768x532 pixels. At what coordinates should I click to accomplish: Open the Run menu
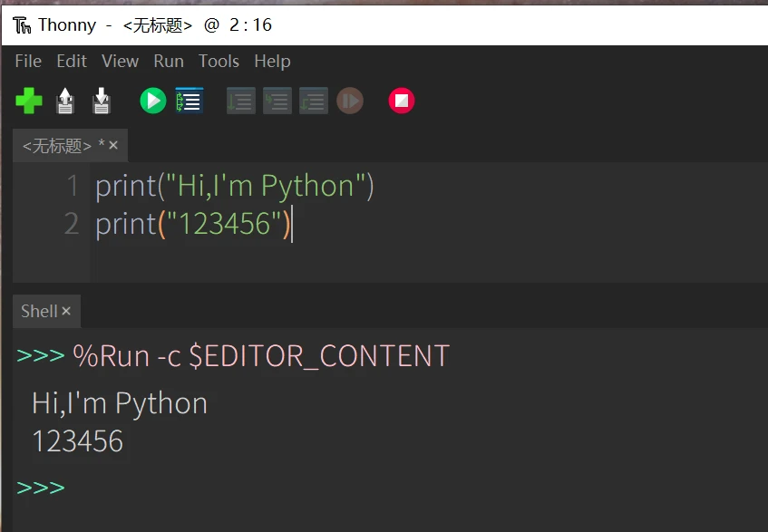coord(169,62)
